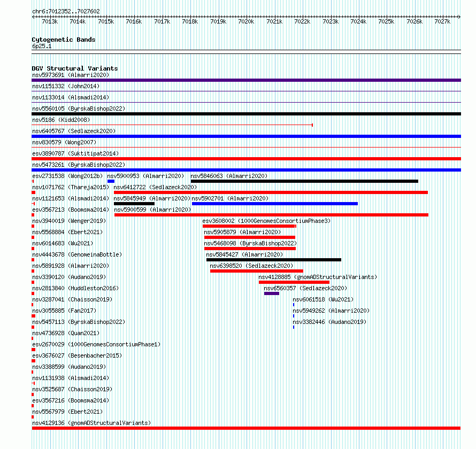Open nsv1131938 (Alsmadi2014) label
Screen dimensions: 476x449
(x=71, y=378)
